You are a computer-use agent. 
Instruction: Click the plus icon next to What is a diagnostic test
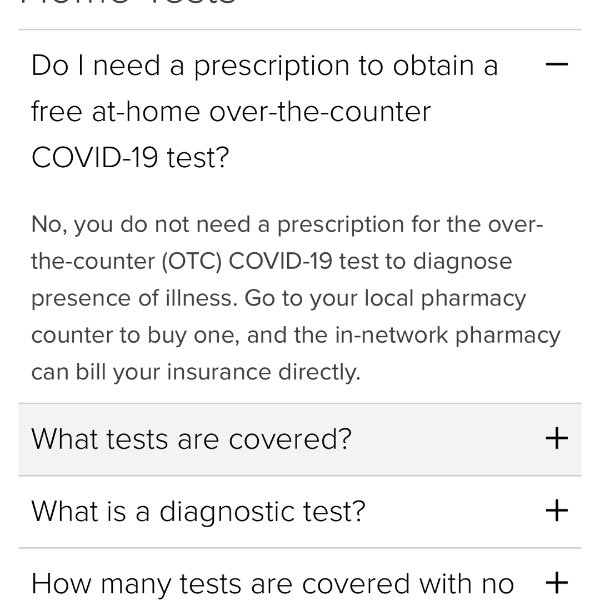click(556, 510)
